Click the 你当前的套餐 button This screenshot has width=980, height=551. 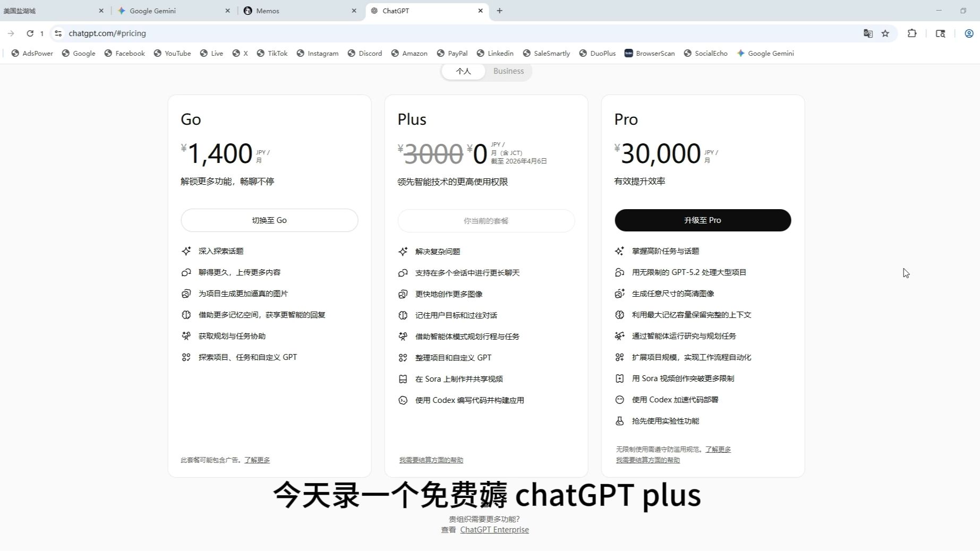[x=486, y=221]
